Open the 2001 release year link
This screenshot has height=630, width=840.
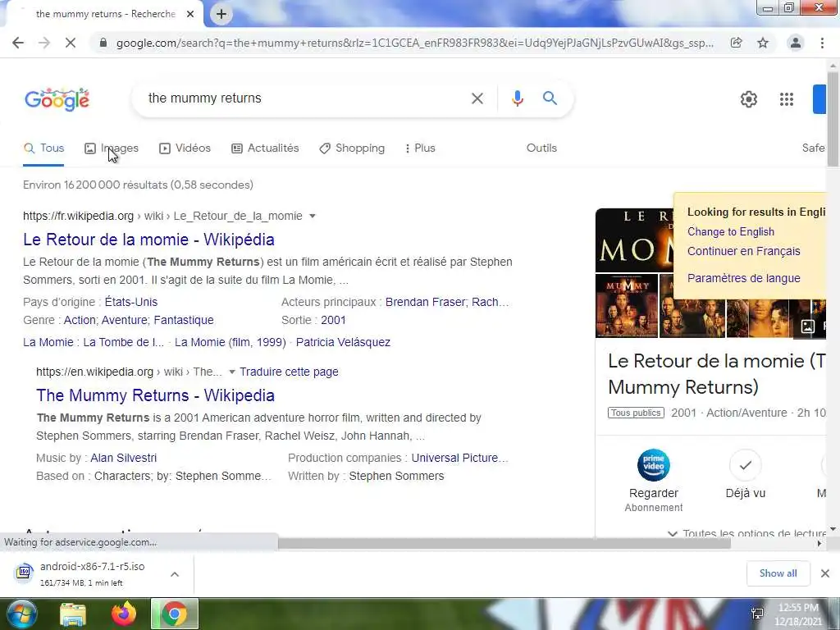[x=333, y=321]
